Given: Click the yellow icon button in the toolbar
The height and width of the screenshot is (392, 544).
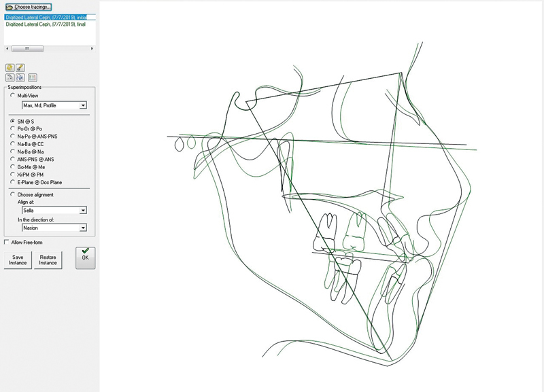Looking at the screenshot, I should coord(10,67).
